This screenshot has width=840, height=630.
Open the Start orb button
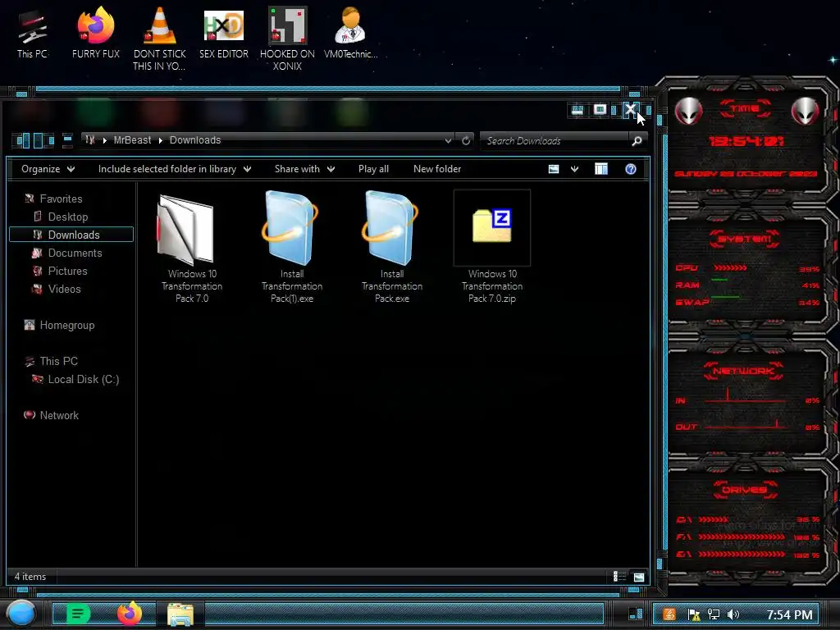click(21, 614)
